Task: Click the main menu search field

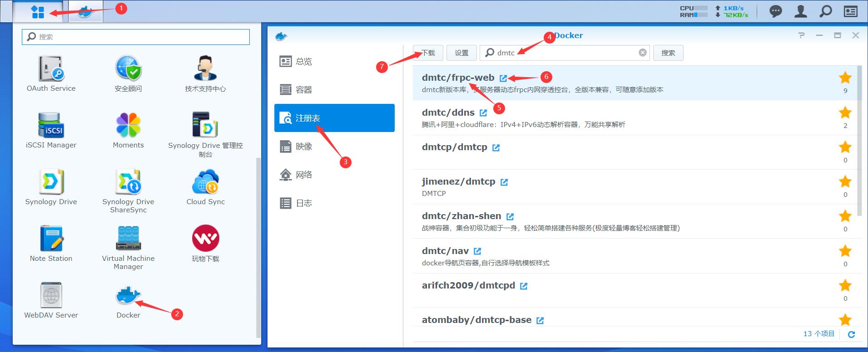Action: click(x=136, y=37)
